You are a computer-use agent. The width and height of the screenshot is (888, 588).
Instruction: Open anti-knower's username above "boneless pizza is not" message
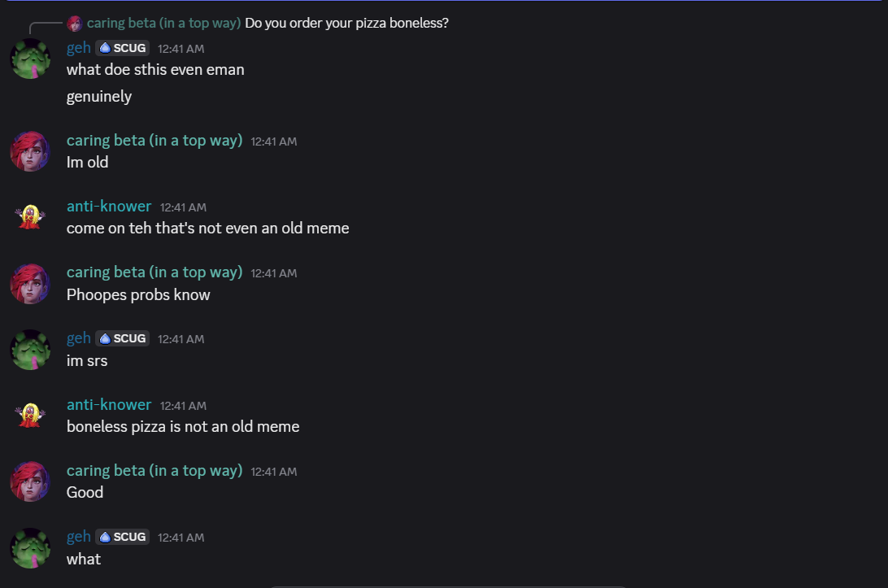pos(109,405)
